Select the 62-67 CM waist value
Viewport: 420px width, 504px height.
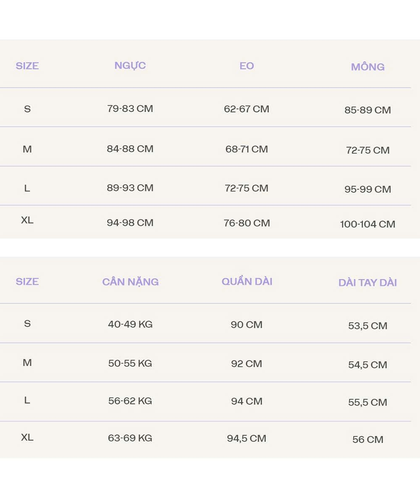pyautogui.click(x=247, y=109)
